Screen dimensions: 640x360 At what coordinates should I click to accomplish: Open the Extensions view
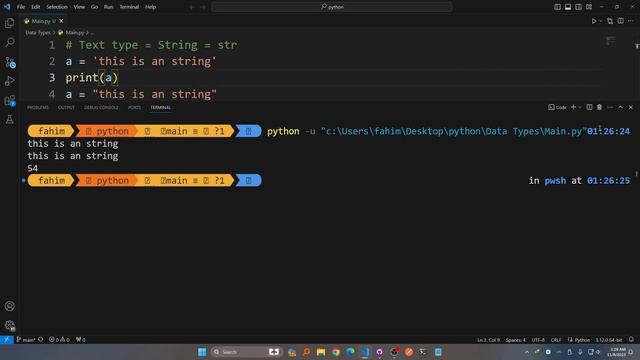pos(10,100)
